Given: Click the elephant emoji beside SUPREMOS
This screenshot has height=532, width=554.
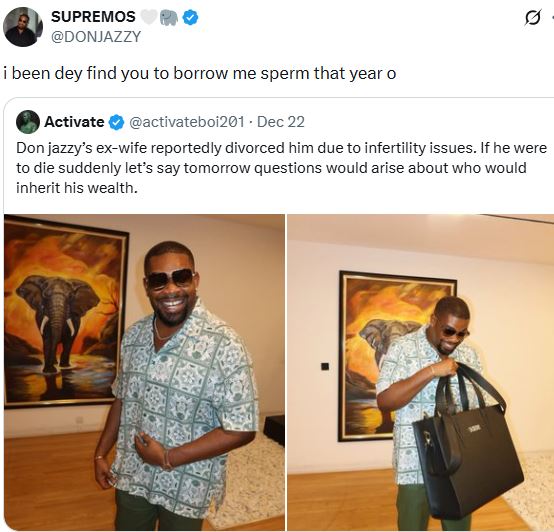Looking at the screenshot, I should (x=169, y=17).
